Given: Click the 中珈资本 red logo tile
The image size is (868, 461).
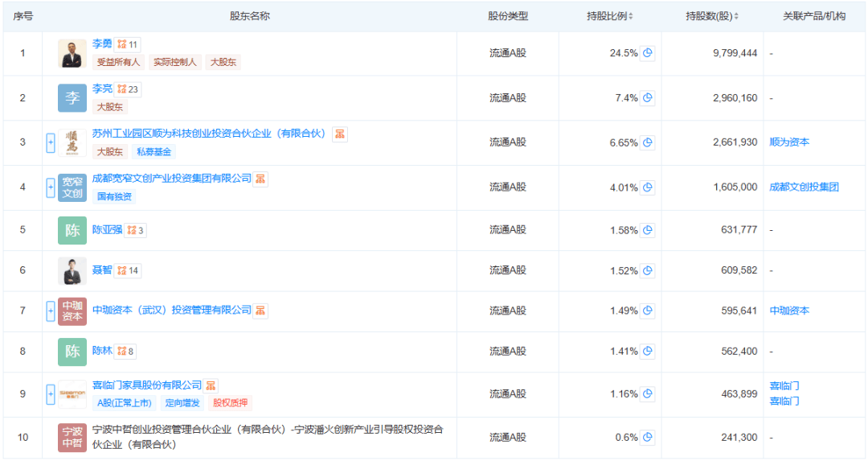Looking at the screenshot, I should tap(72, 311).
